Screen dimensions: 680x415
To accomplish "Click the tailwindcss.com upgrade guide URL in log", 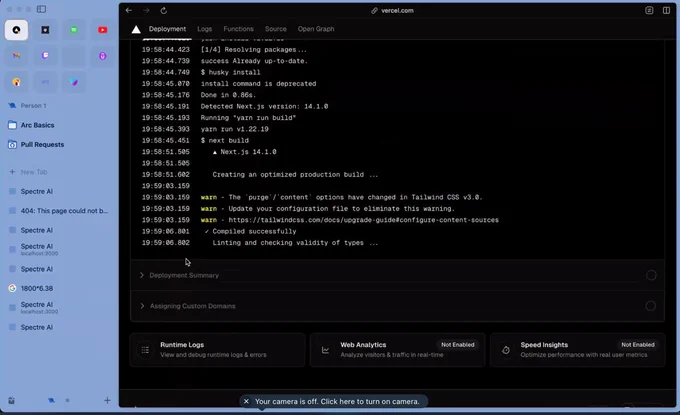I will [363, 220].
